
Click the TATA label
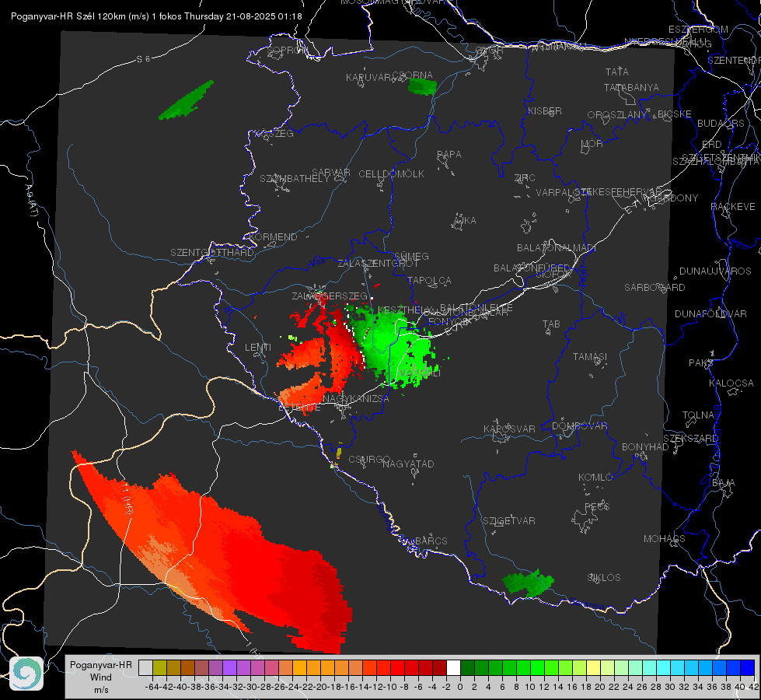(617, 72)
